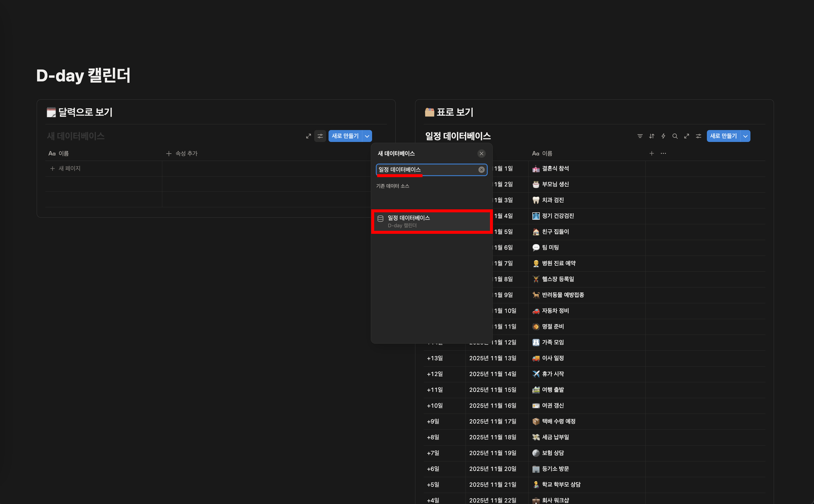
Task: Click the 새로 만들기 button in right database
Action: [723, 136]
